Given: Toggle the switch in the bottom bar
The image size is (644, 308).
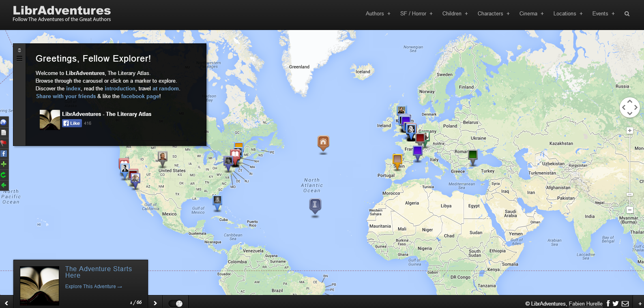Looking at the screenshot, I should (176, 304).
